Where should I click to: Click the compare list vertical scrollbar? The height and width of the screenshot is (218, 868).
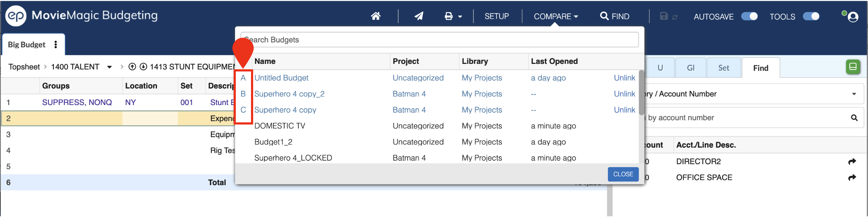coord(641,92)
